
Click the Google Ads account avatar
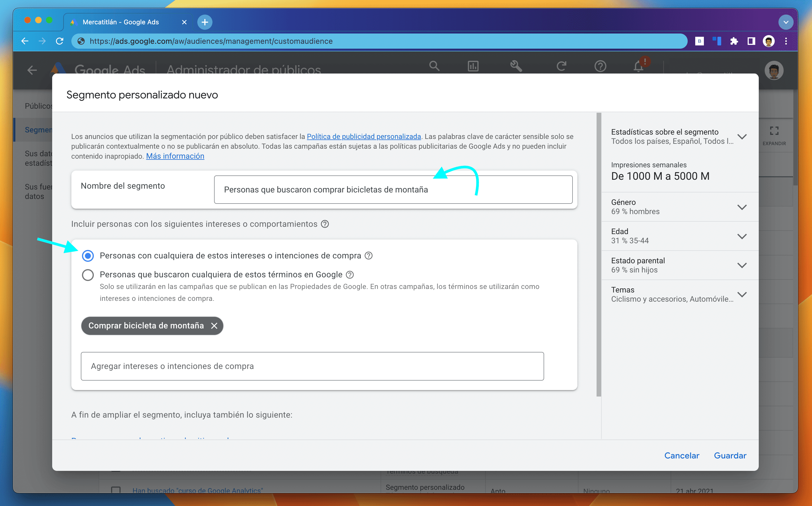coord(774,70)
